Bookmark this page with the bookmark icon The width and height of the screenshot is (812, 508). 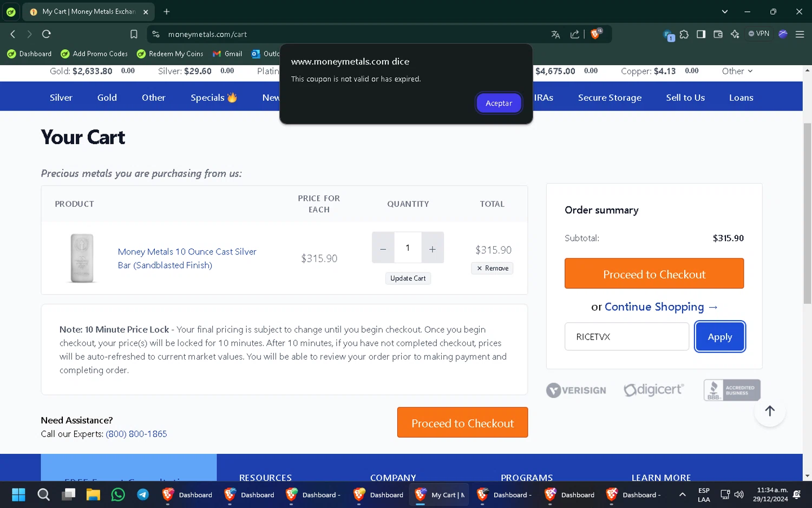(134, 34)
